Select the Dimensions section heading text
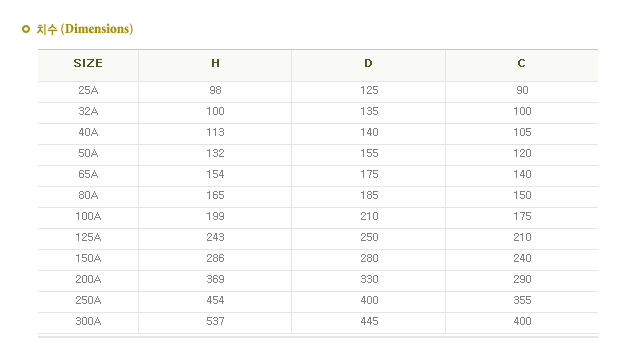Screen dimensions: 623x362 tap(85, 29)
